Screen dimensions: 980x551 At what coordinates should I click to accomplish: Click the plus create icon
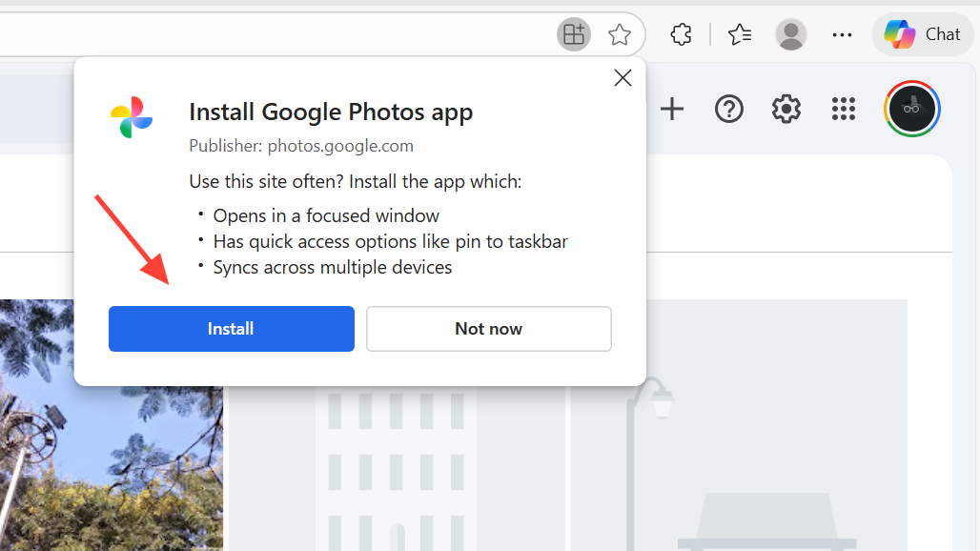672,110
